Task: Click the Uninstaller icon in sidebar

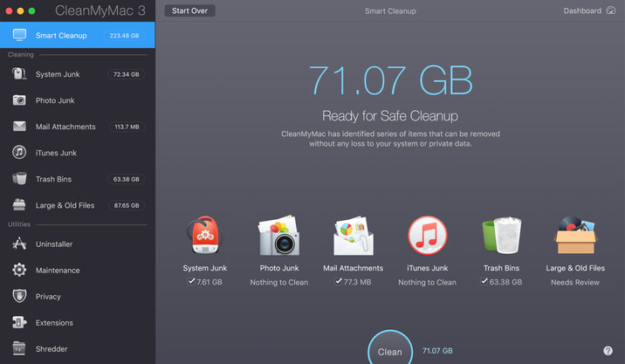Action: pos(19,244)
